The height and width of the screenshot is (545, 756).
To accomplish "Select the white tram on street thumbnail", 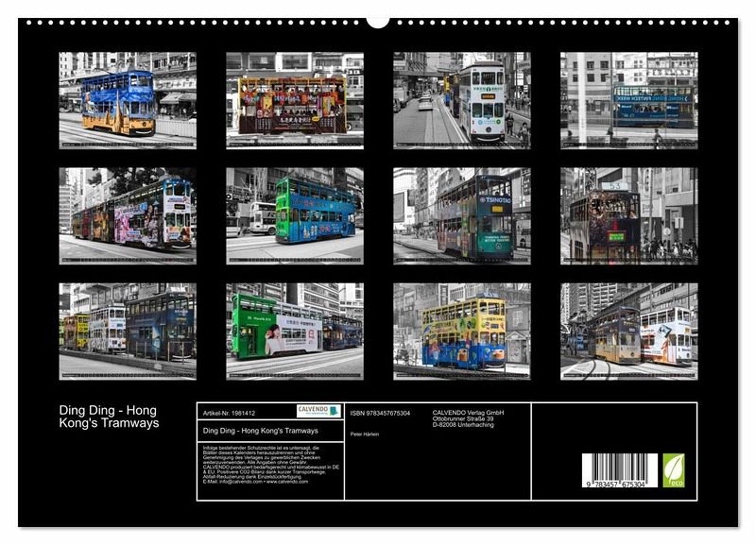I will (462, 100).
